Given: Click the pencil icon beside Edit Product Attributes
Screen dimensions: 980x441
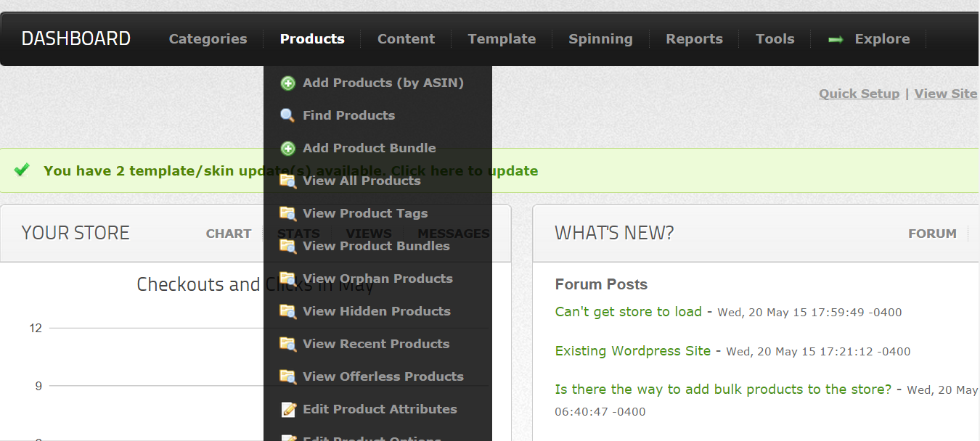Looking at the screenshot, I should point(288,410).
